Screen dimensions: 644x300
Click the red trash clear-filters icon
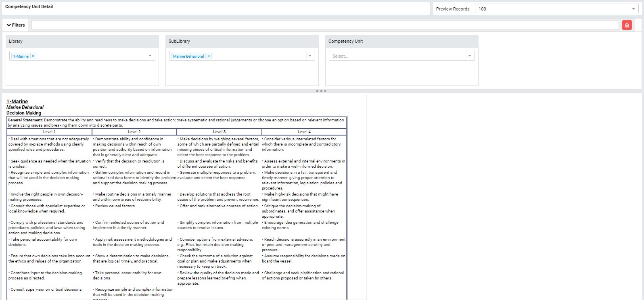click(x=627, y=25)
